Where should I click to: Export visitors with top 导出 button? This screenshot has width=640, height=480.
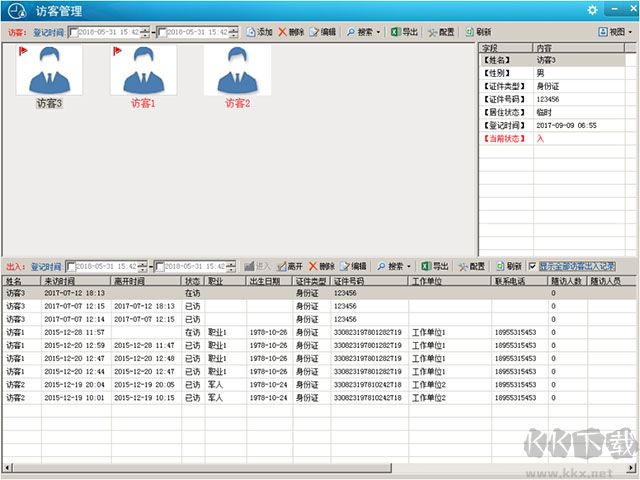coord(404,32)
